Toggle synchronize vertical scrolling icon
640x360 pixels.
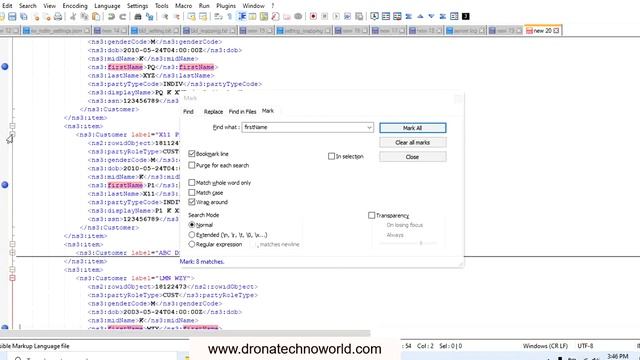191,16
